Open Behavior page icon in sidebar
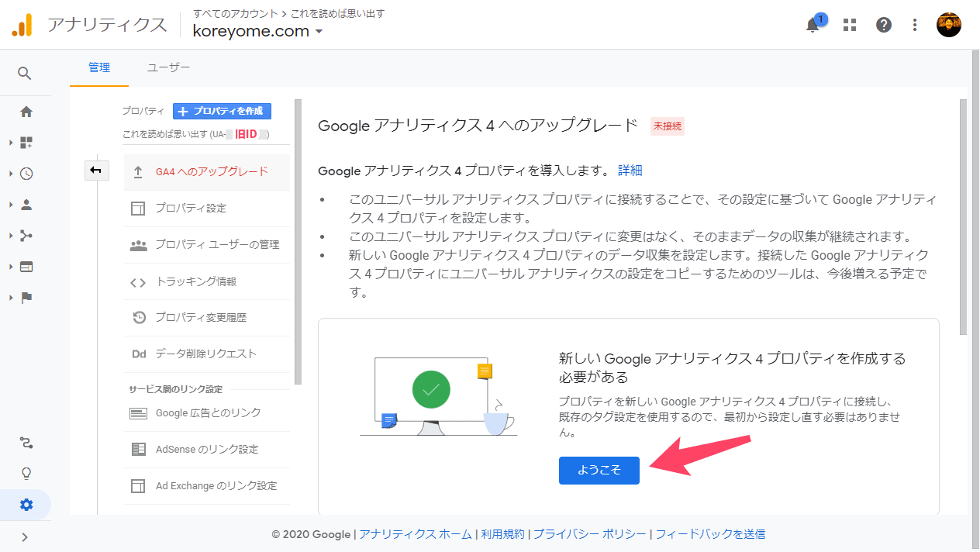Screen dimensions: 980x552 click(26, 267)
